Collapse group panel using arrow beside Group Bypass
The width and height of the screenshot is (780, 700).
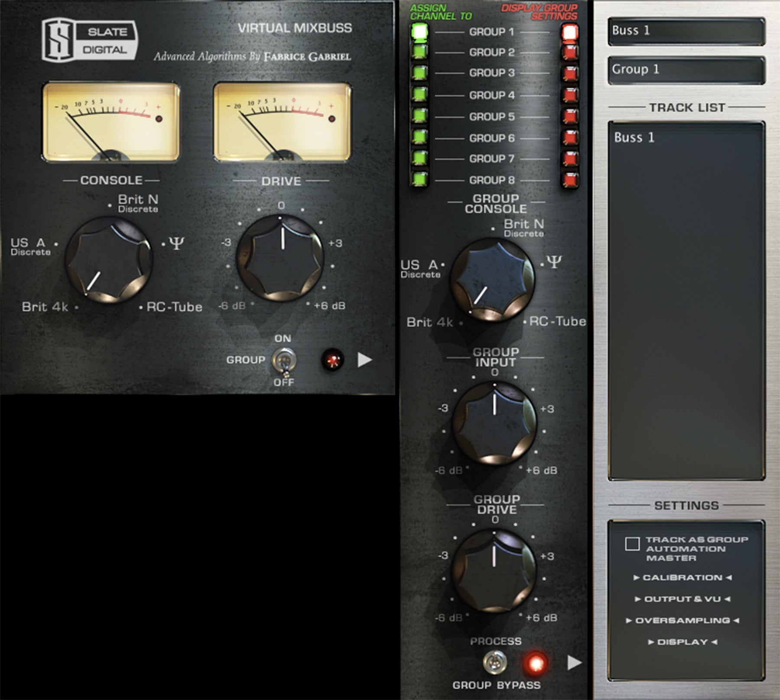click(574, 662)
